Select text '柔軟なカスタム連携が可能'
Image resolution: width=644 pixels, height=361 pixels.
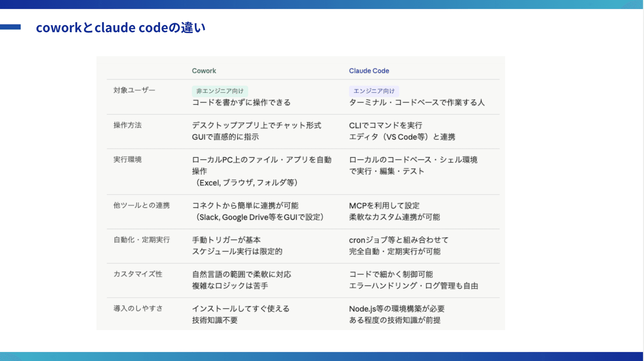[x=394, y=217]
